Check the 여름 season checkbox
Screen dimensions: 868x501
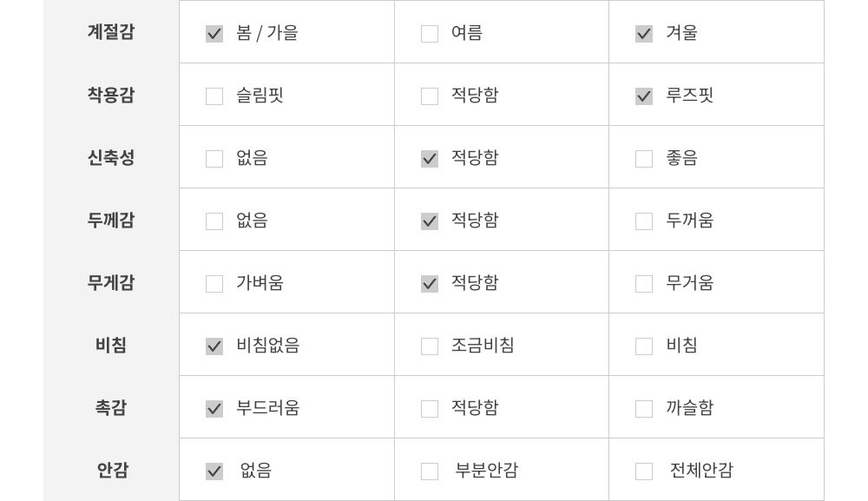[430, 34]
